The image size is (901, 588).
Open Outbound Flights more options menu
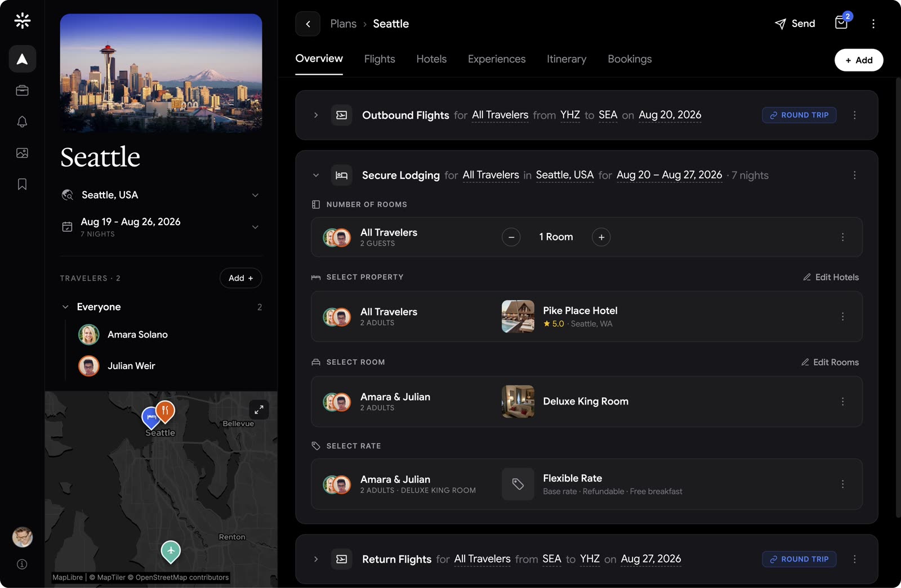pyautogui.click(x=855, y=115)
